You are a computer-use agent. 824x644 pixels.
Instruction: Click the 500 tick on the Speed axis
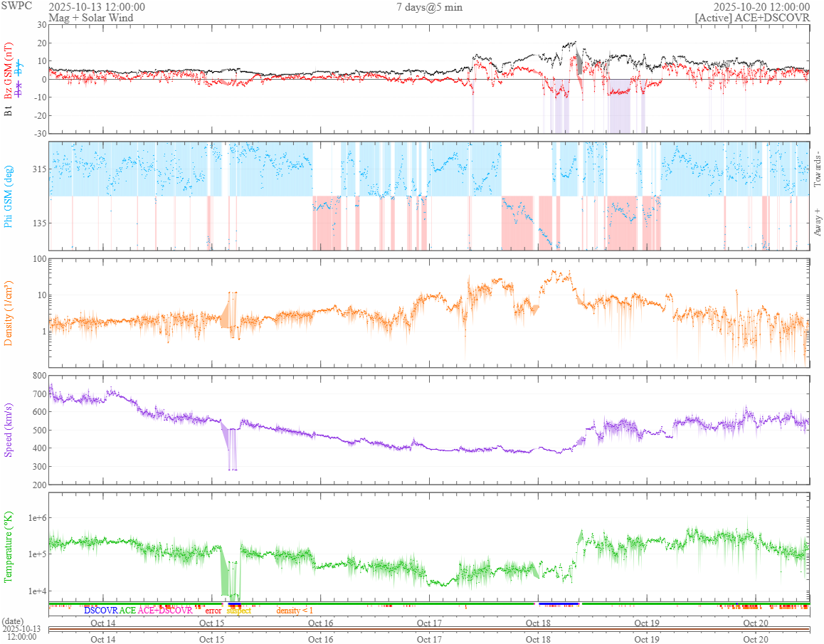tap(40, 430)
